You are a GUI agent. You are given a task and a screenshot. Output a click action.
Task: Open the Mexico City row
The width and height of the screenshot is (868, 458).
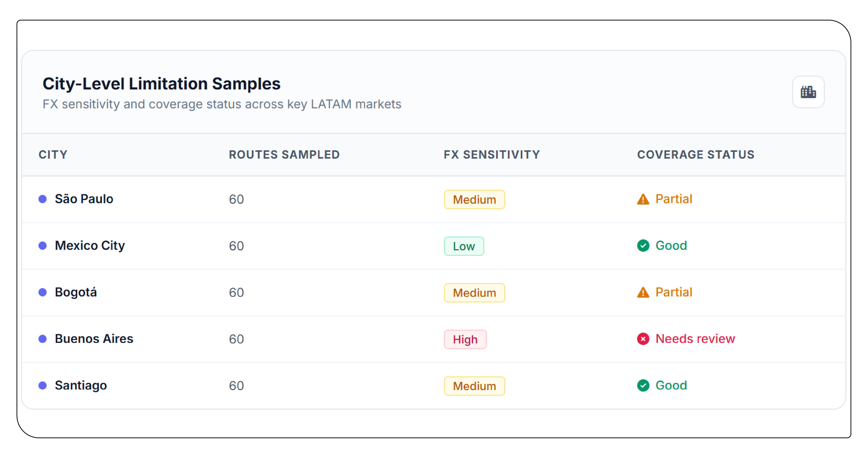tap(434, 246)
